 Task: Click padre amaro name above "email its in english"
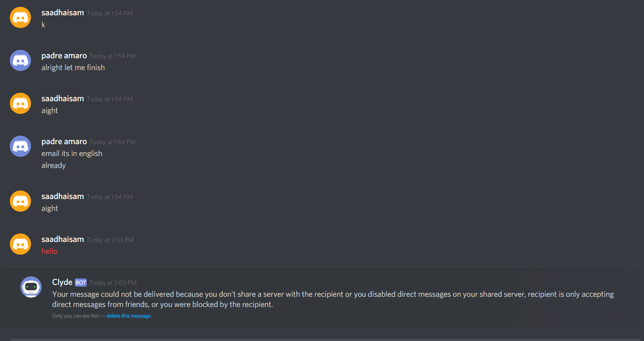64,142
